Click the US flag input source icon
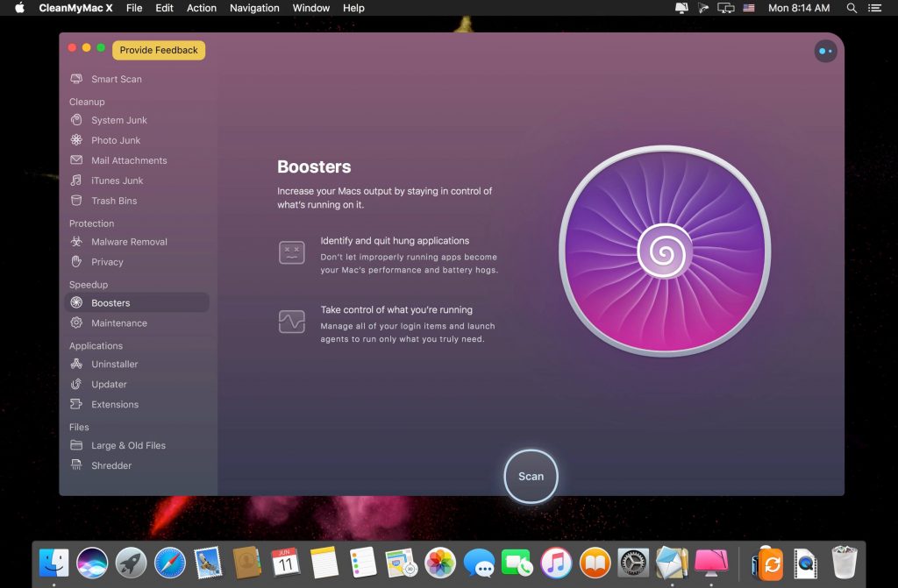Screen dimensions: 898x588 [749, 8]
